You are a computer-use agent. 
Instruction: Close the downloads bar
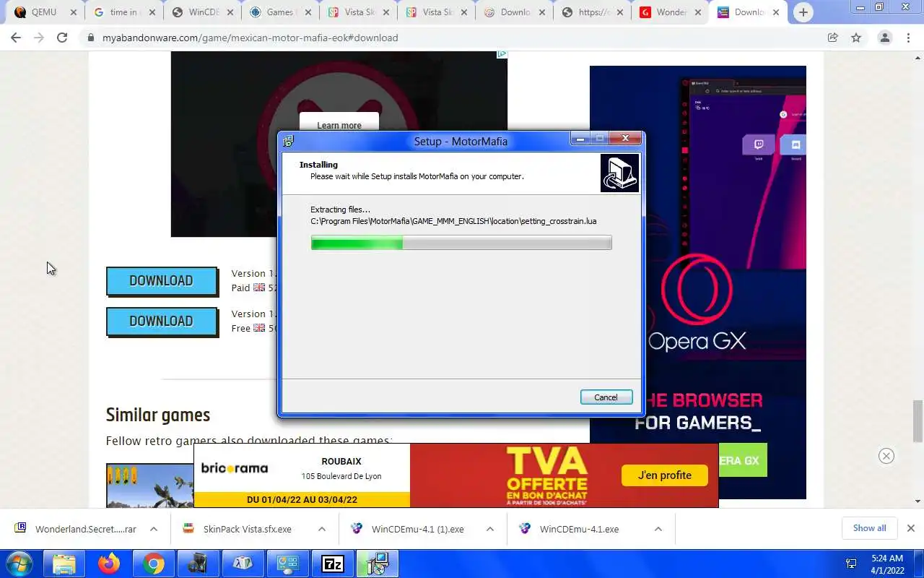tap(911, 528)
